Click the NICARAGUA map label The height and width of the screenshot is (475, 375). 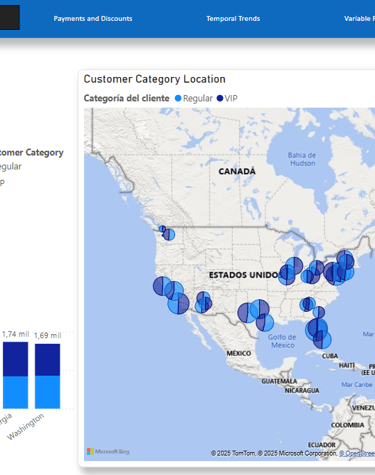pyautogui.click(x=302, y=390)
